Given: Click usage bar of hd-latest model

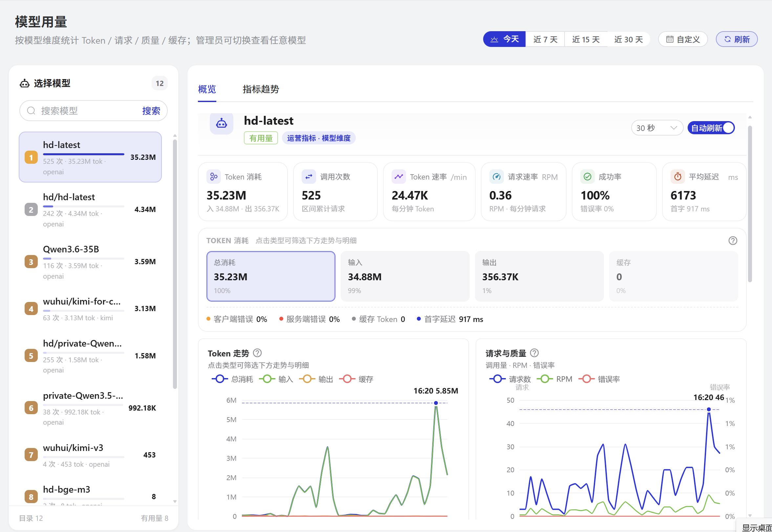Looking at the screenshot, I should (x=84, y=154).
